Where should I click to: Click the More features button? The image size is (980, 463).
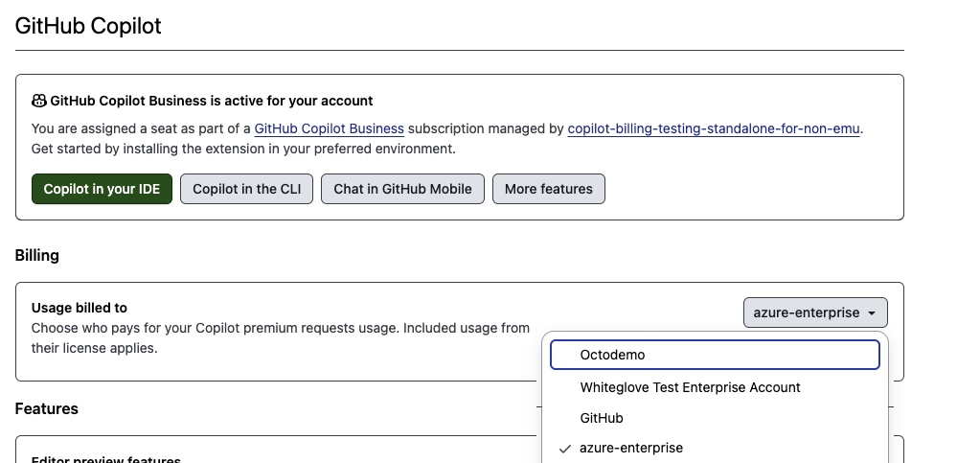coord(548,189)
